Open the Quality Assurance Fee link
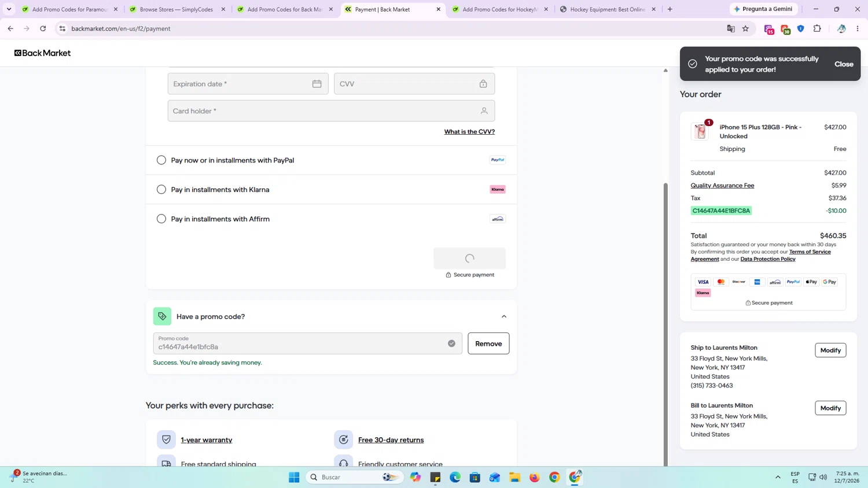868x488 pixels. click(x=722, y=186)
